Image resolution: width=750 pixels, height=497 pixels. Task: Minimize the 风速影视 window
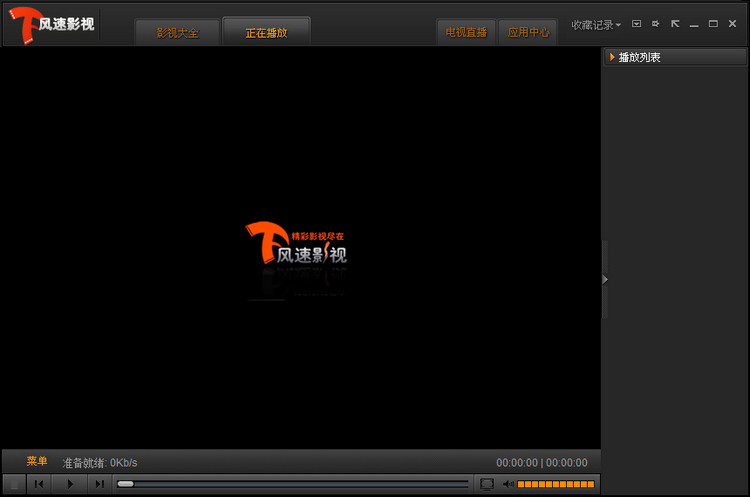[x=694, y=24]
